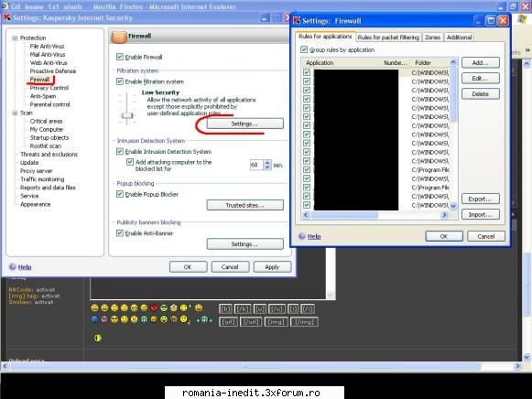
Task: Click rules list horizontal scroll right arrow
Action: (444, 214)
